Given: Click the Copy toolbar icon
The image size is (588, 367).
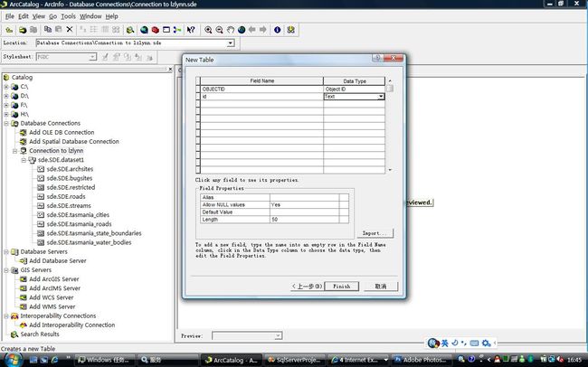Looking at the screenshot, I should point(48,29).
